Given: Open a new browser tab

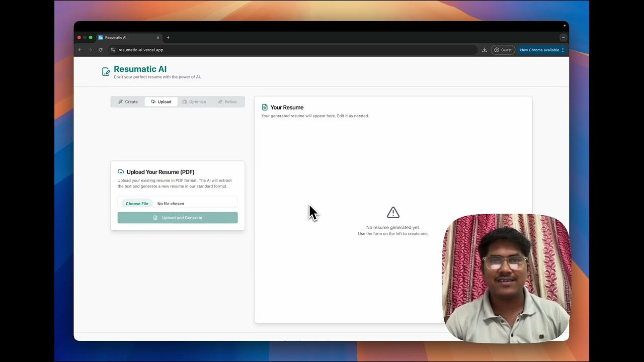Looking at the screenshot, I should pos(168,37).
